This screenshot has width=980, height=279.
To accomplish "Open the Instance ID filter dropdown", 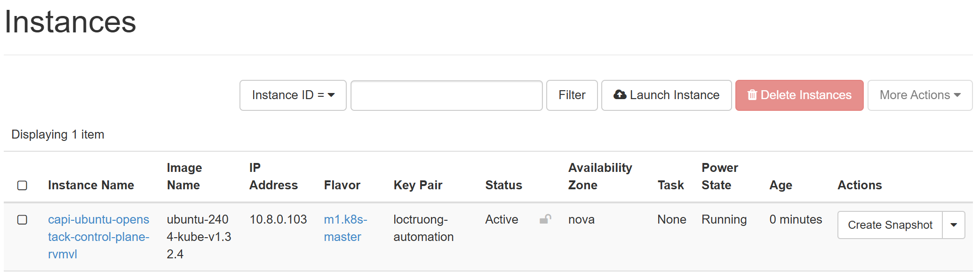I will coord(293,95).
